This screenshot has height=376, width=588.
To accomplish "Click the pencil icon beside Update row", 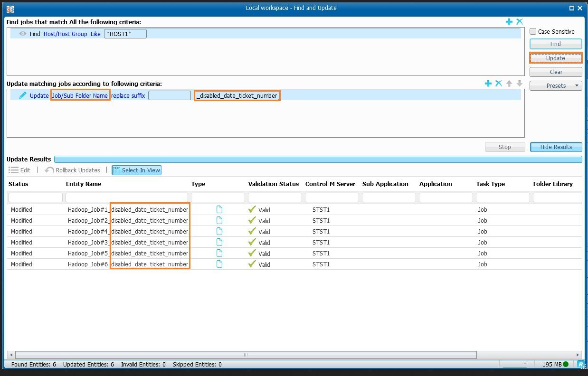I will [23, 95].
